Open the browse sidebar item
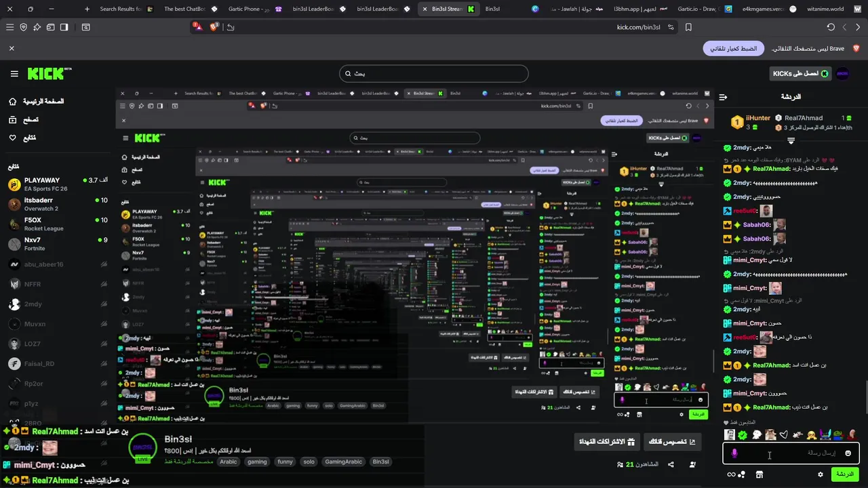 click(x=24, y=119)
